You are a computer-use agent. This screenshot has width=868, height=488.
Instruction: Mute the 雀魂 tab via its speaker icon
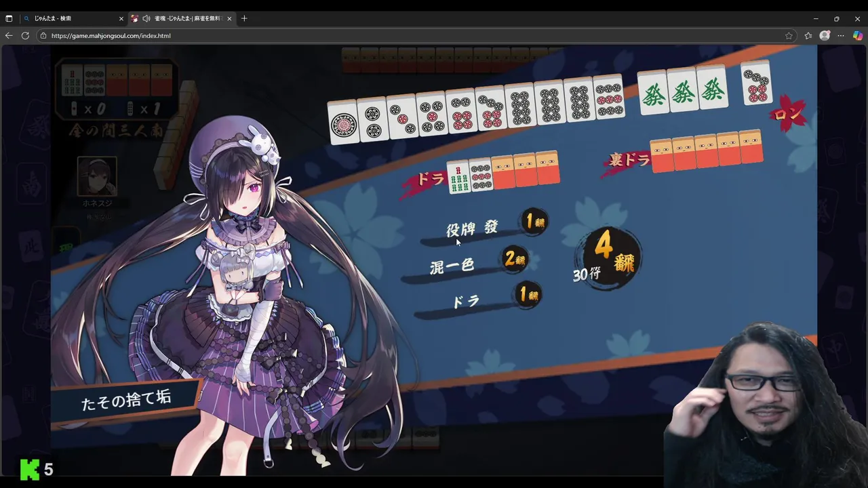point(146,18)
